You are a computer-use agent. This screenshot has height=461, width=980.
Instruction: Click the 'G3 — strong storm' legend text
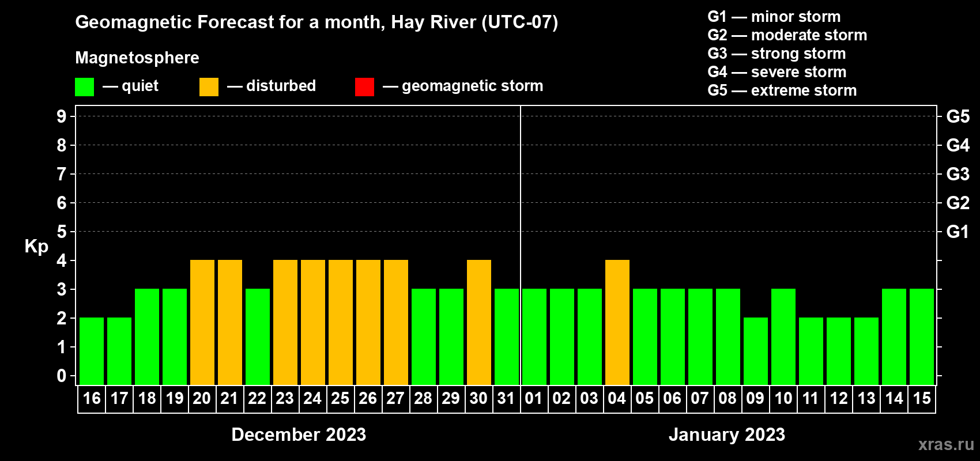coord(777,54)
